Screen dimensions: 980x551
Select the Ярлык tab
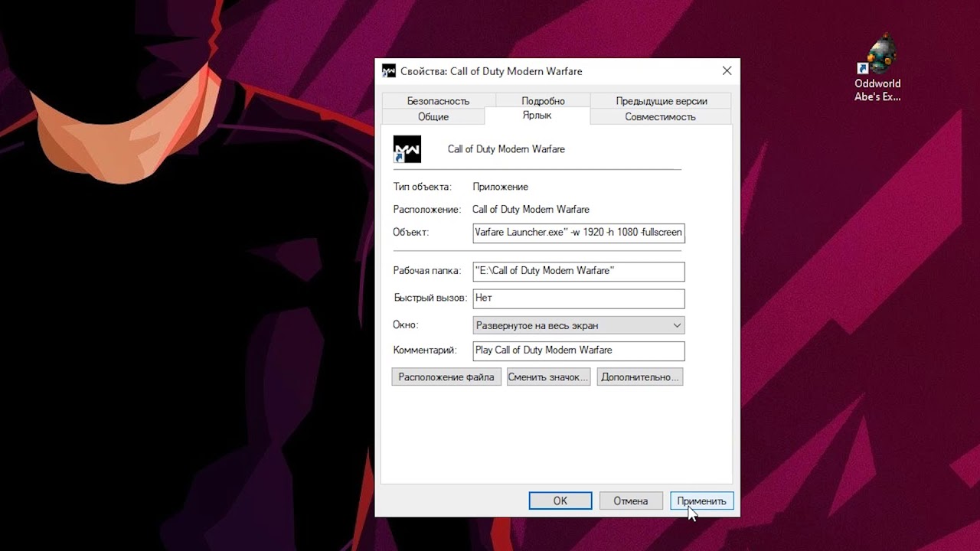tap(537, 116)
